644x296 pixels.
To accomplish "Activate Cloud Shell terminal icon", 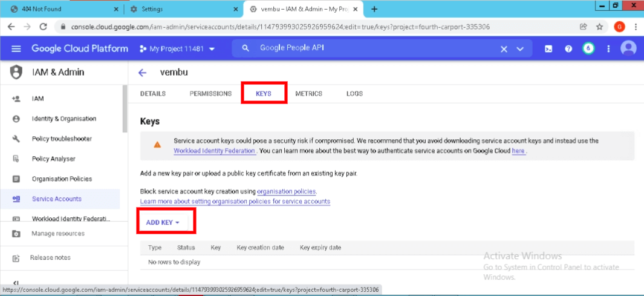I will [548, 49].
